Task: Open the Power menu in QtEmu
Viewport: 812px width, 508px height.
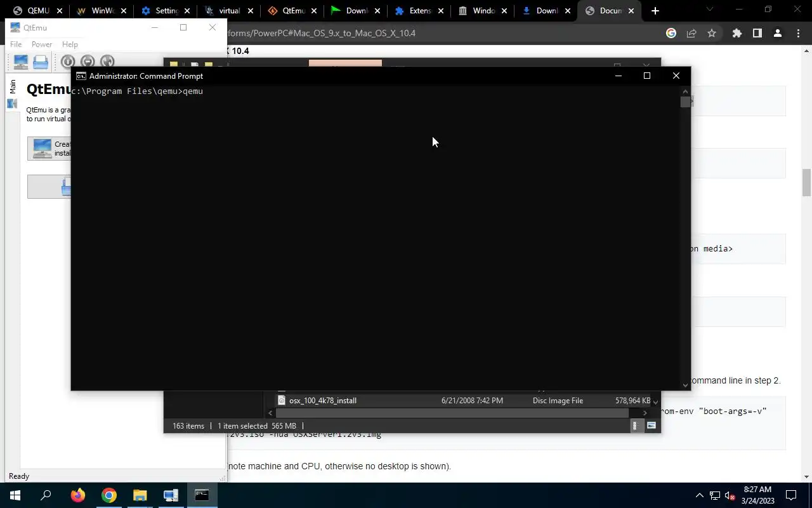Action: (x=42, y=44)
